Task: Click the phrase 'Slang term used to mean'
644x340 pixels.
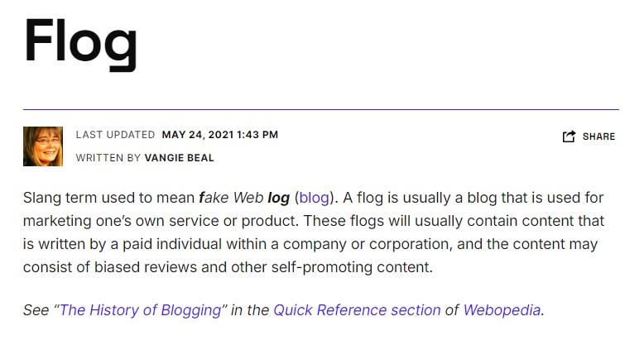Action: point(108,198)
